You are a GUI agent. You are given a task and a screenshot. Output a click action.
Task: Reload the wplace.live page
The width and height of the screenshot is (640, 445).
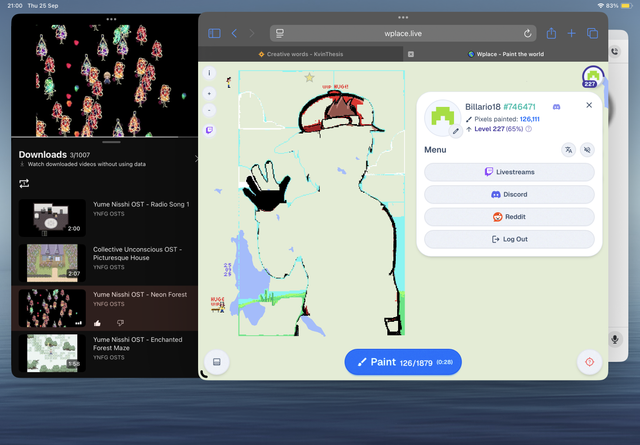pyautogui.click(x=527, y=33)
